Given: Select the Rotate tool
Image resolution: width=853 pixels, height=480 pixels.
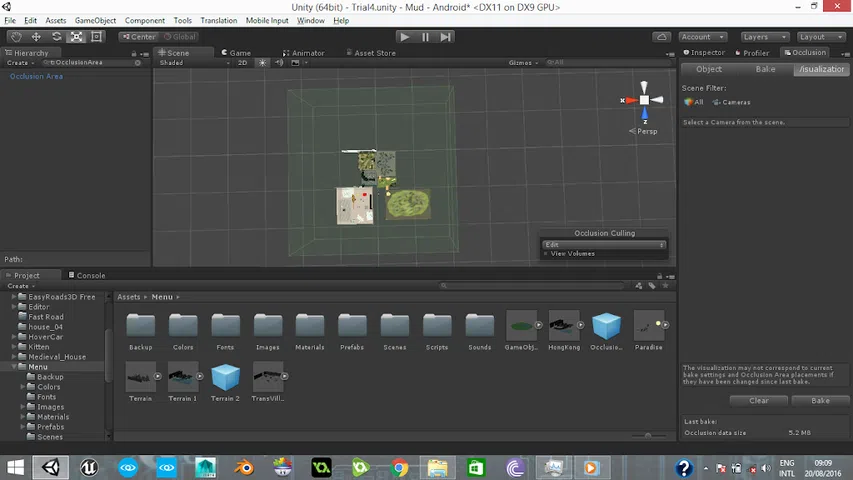Looking at the screenshot, I should [56, 37].
